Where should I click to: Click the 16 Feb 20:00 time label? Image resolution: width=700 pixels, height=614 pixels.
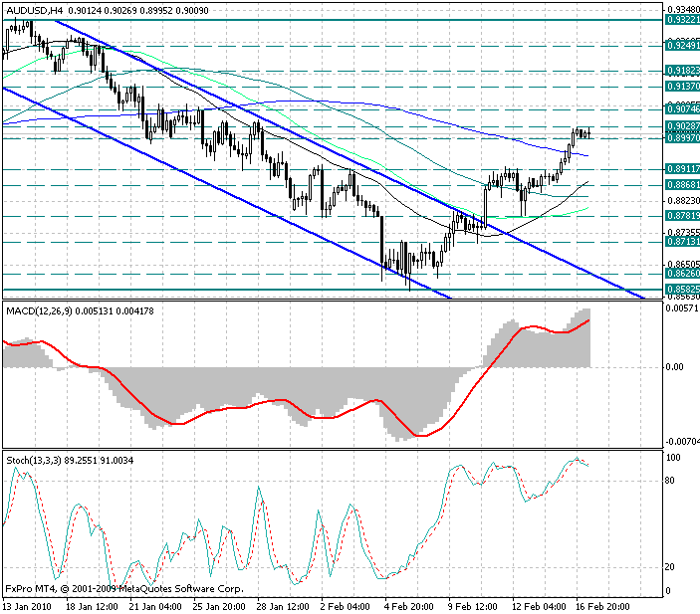(602, 607)
